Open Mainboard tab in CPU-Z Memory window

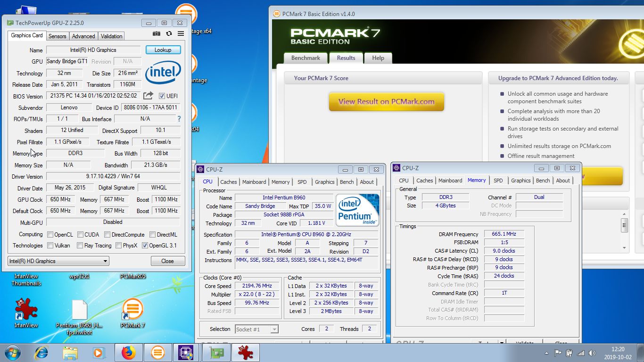click(x=450, y=181)
